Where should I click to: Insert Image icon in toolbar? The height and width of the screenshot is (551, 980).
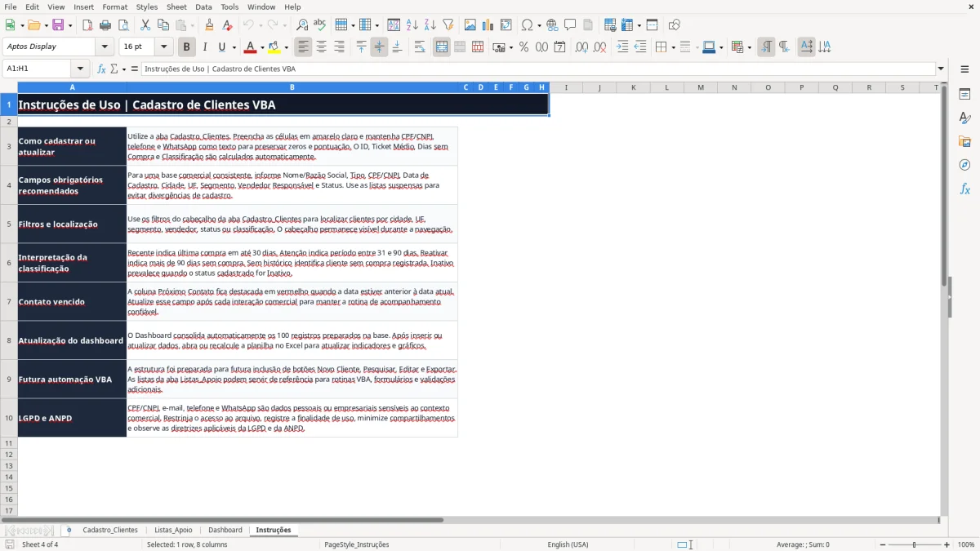(x=470, y=25)
